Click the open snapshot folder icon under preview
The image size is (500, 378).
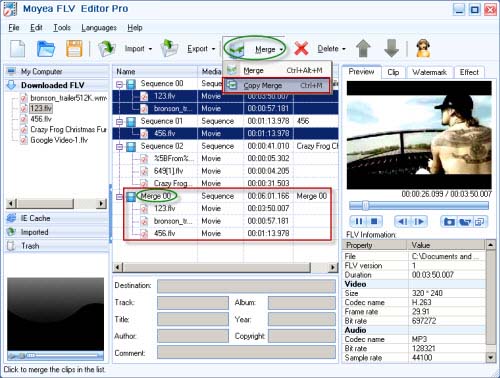[x=465, y=221]
